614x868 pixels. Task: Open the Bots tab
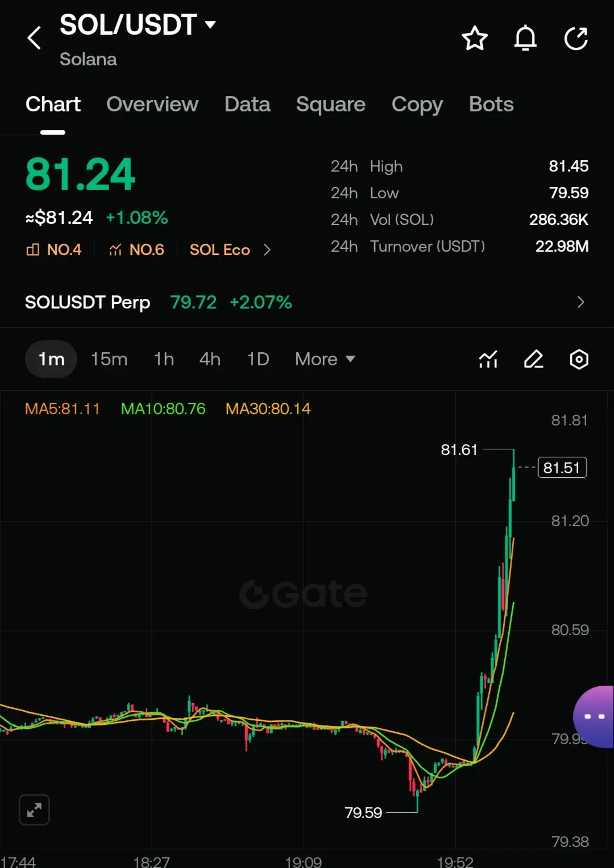coord(491,104)
